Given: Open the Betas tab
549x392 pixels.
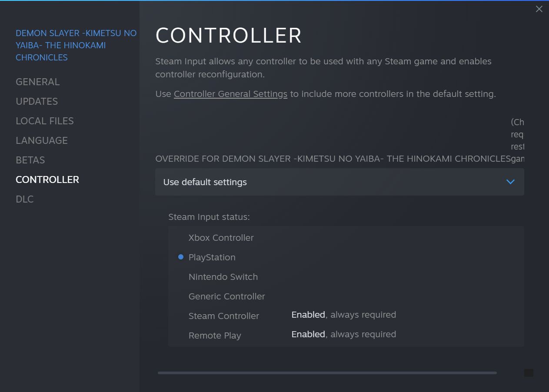Looking at the screenshot, I should point(30,160).
